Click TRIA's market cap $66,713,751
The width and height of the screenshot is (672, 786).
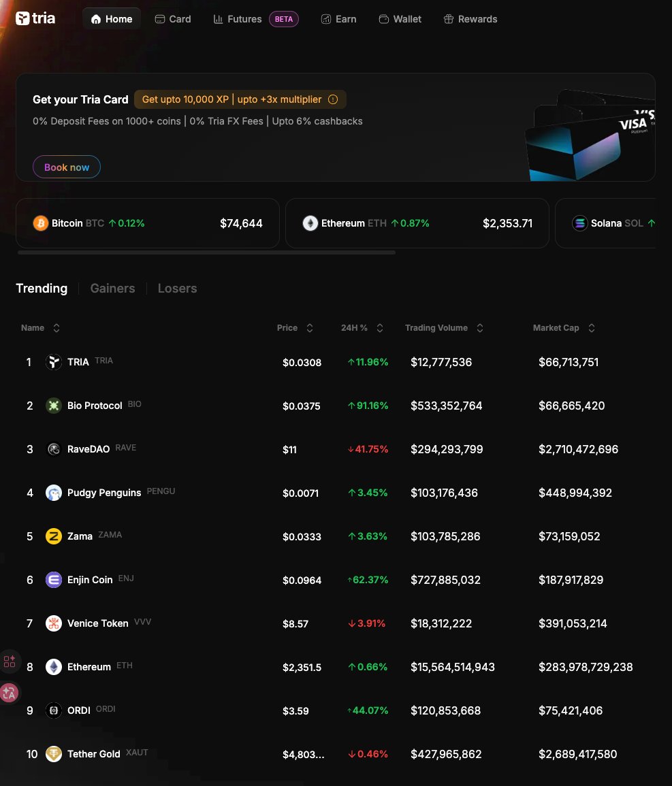pyautogui.click(x=569, y=362)
